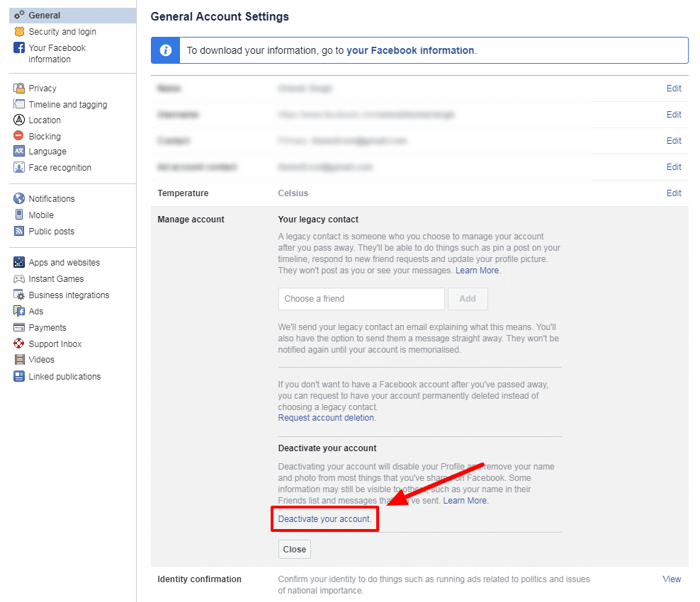Click the Business integrations gear icon

point(19,295)
